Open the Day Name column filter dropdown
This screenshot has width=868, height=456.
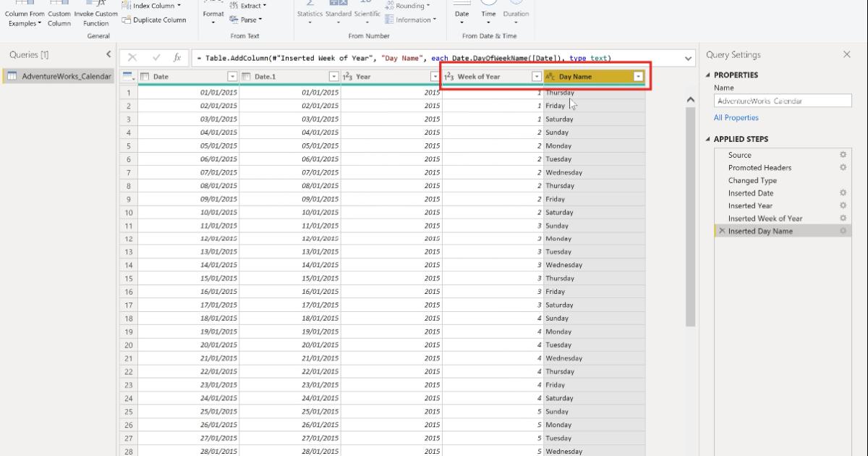(637, 75)
